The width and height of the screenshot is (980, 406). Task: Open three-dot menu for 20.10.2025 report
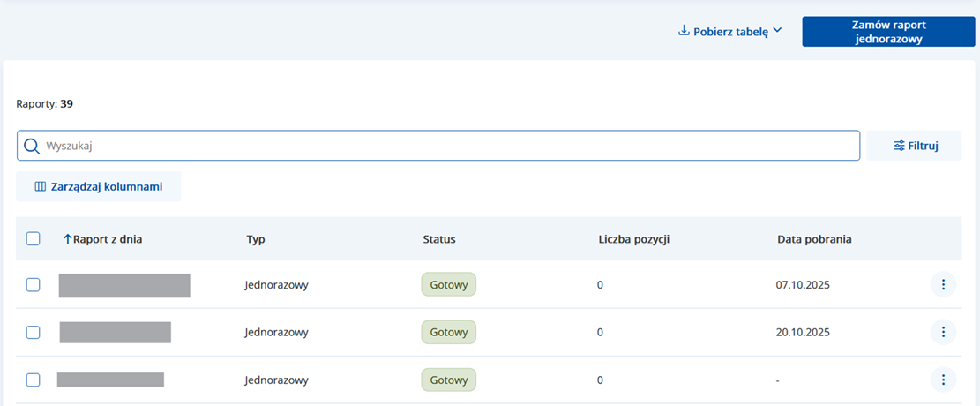943,332
